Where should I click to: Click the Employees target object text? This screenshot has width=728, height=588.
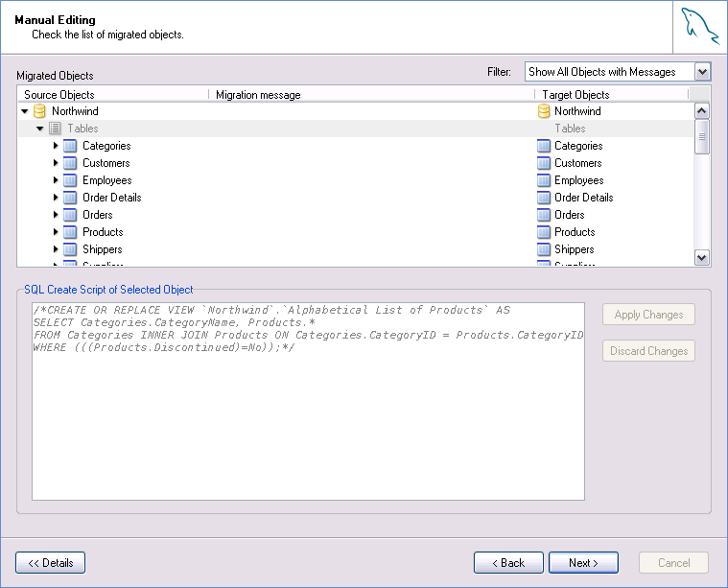point(579,180)
